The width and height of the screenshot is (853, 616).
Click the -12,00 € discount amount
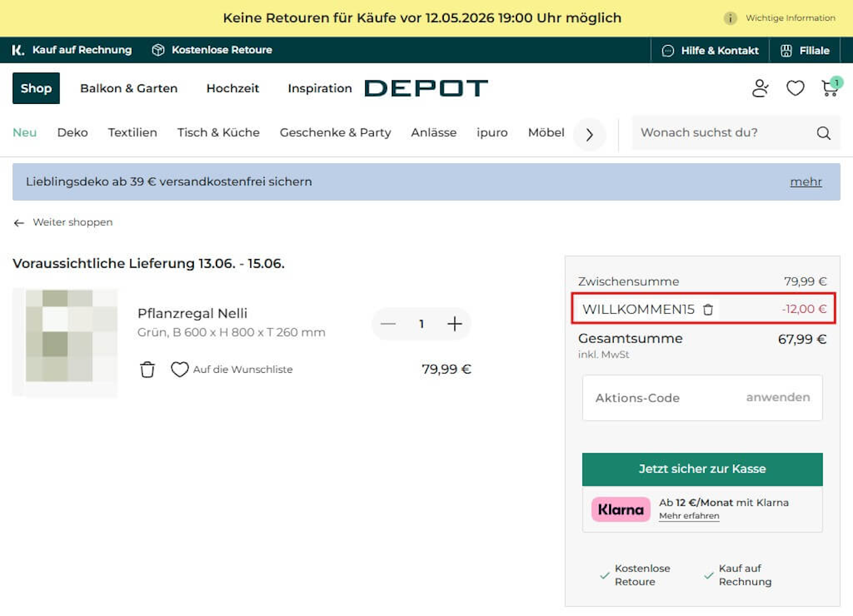[804, 309]
